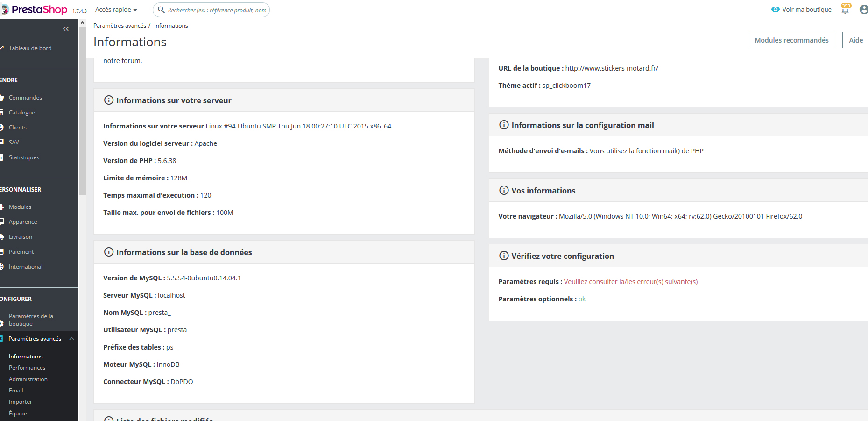The height and width of the screenshot is (421, 868).
Task: Click the connector value DbPDO
Action: point(182,382)
